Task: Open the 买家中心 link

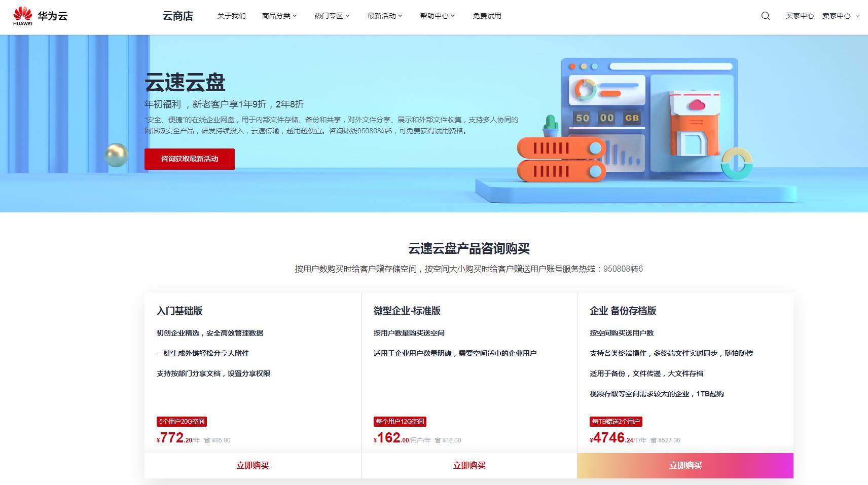Action: pos(800,16)
